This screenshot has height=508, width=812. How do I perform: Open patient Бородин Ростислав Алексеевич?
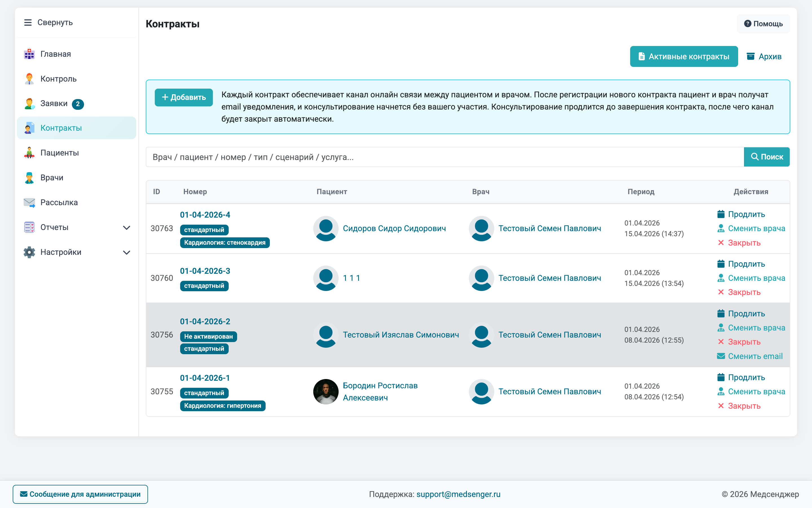click(x=380, y=392)
